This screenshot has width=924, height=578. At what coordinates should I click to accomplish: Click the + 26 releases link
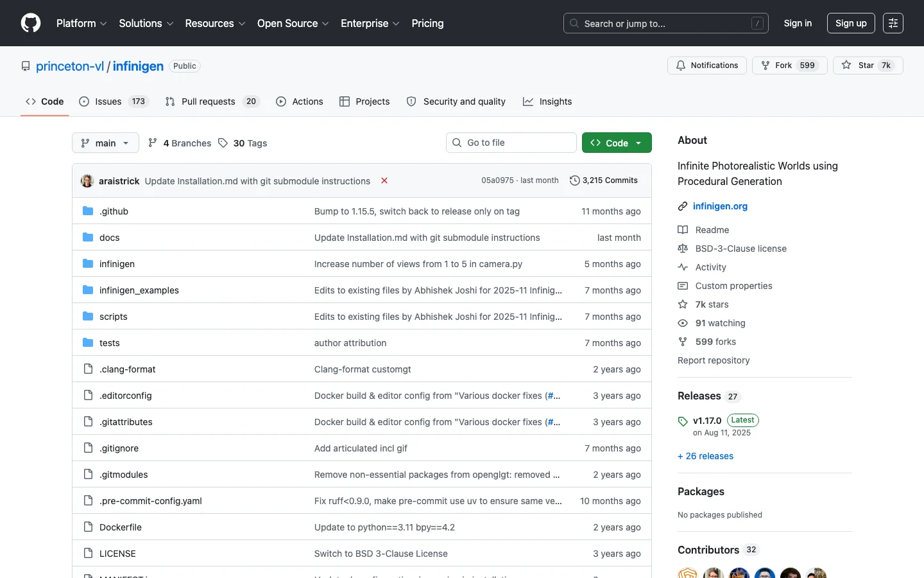coord(705,456)
